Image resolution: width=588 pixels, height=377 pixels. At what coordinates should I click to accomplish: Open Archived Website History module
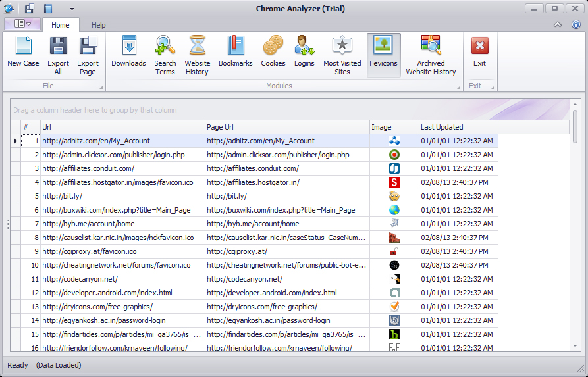click(431, 54)
